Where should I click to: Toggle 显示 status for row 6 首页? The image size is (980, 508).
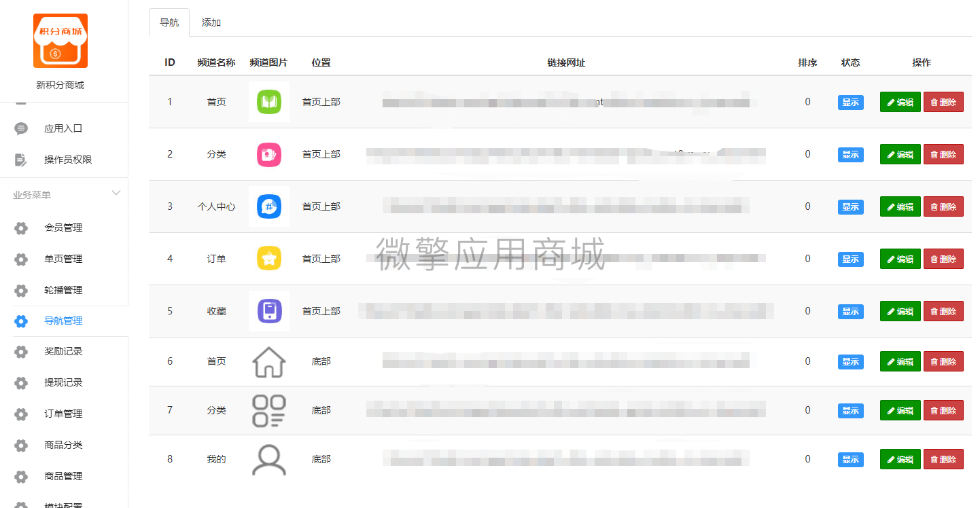tap(850, 362)
